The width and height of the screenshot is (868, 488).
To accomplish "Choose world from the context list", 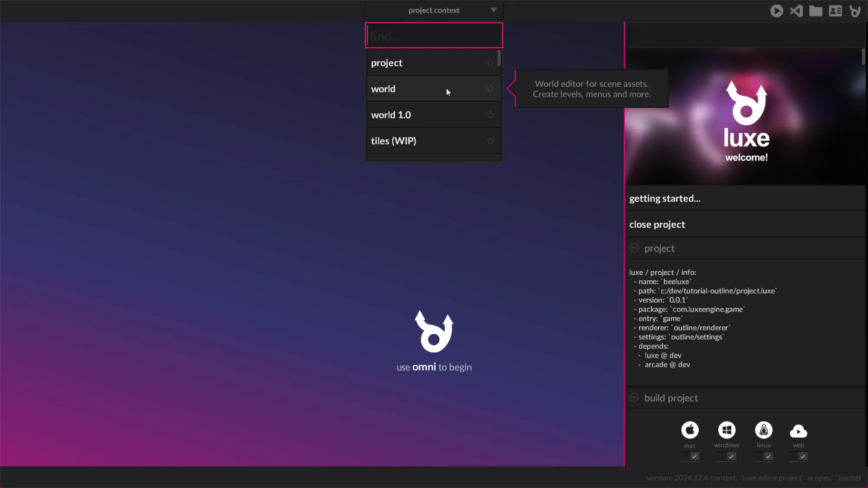I will pos(383,89).
